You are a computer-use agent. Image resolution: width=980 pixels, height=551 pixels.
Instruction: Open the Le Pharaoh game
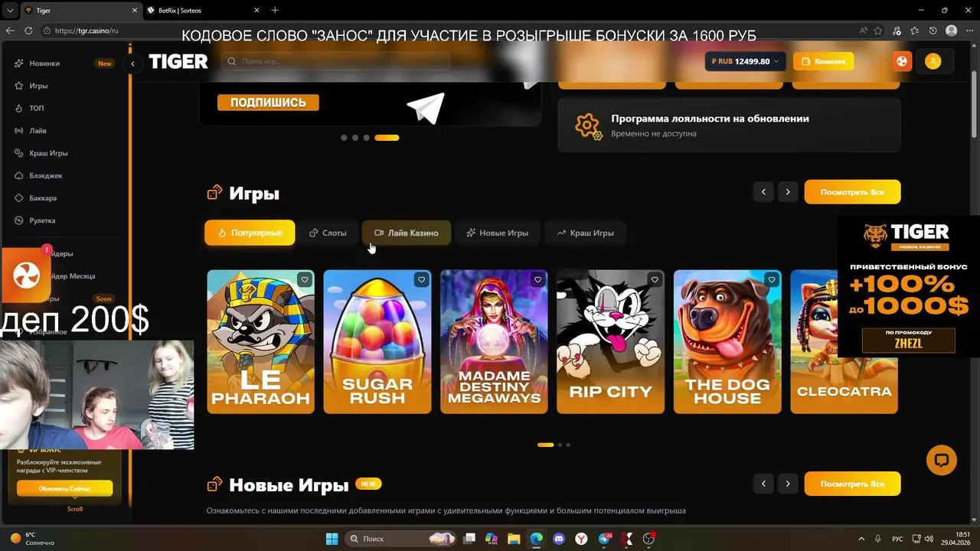[x=260, y=341]
